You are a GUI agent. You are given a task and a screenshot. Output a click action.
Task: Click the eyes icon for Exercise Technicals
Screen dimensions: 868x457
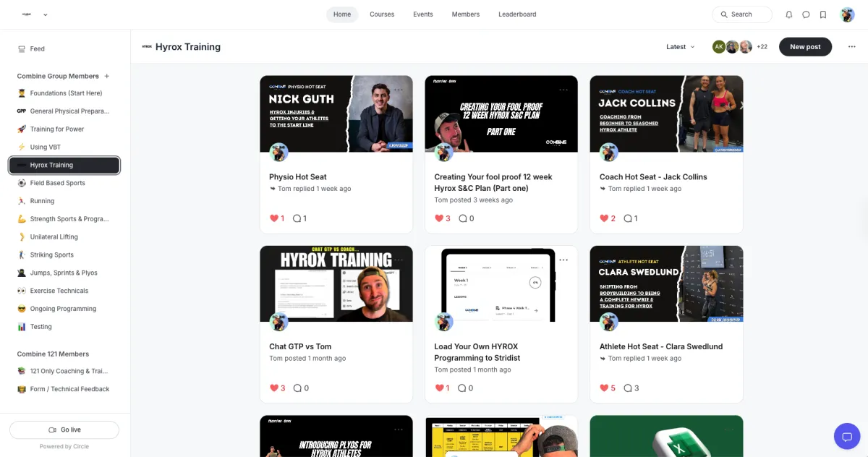pos(22,291)
